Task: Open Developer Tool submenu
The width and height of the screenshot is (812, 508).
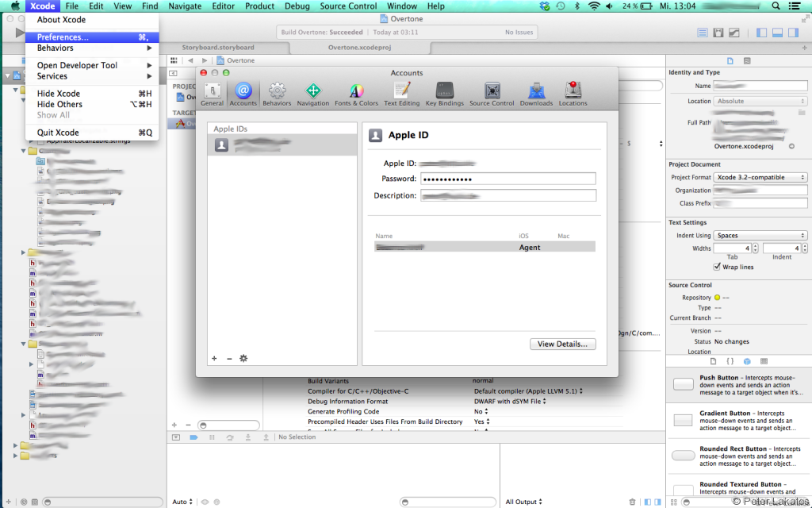Action: point(92,65)
